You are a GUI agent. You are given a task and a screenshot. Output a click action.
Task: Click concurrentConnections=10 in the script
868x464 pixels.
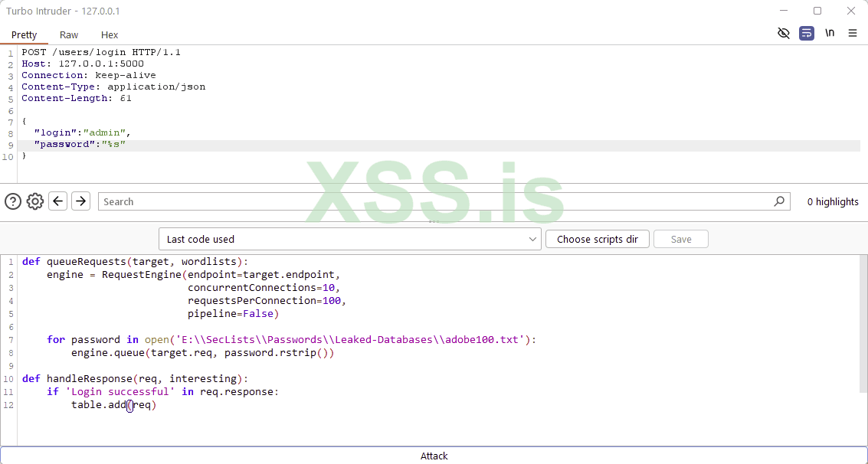pyautogui.click(x=264, y=288)
